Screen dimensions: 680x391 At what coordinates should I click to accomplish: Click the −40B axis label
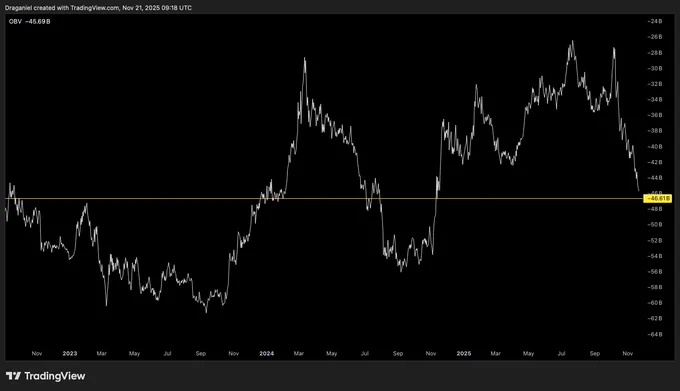(655, 147)
